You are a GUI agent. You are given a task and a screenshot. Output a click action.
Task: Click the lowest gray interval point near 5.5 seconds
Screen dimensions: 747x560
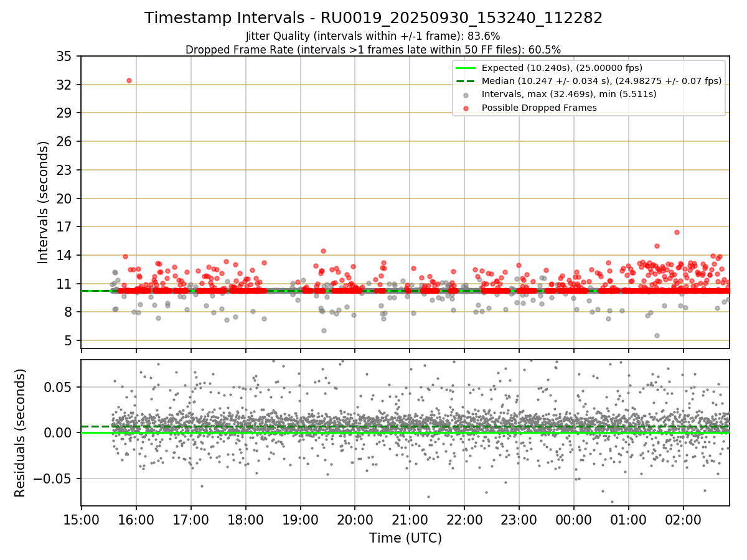point(657,335)
